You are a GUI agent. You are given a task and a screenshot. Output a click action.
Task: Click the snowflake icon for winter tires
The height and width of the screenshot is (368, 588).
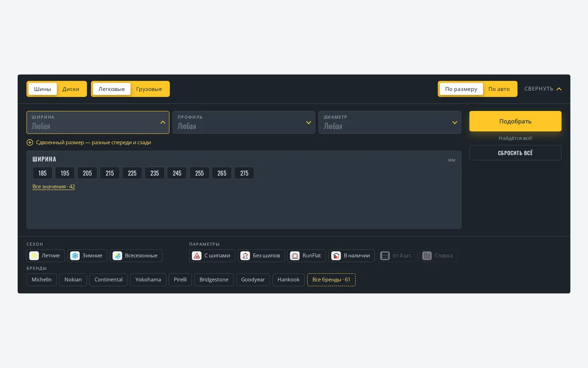coord(75,256)
